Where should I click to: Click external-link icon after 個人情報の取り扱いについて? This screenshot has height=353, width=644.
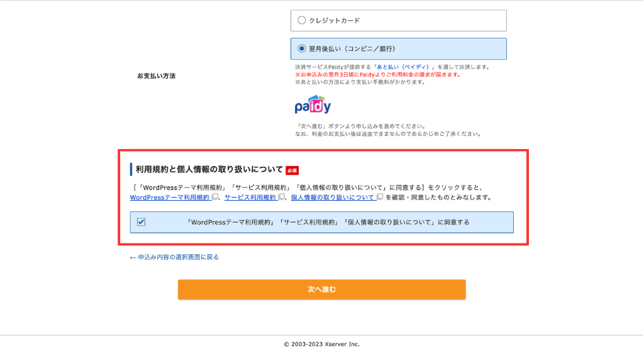[x=380, y=197]
